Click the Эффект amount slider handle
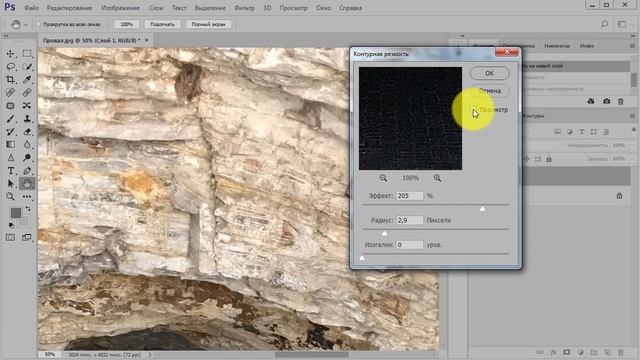The image size is (640, 360). click(x=482, y=209)
